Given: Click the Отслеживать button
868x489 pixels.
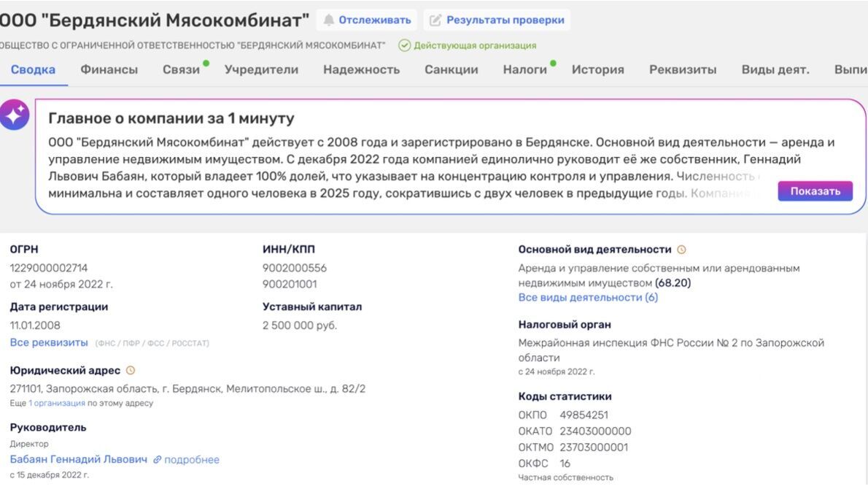Looking at the screenshot, I should 367,20.
